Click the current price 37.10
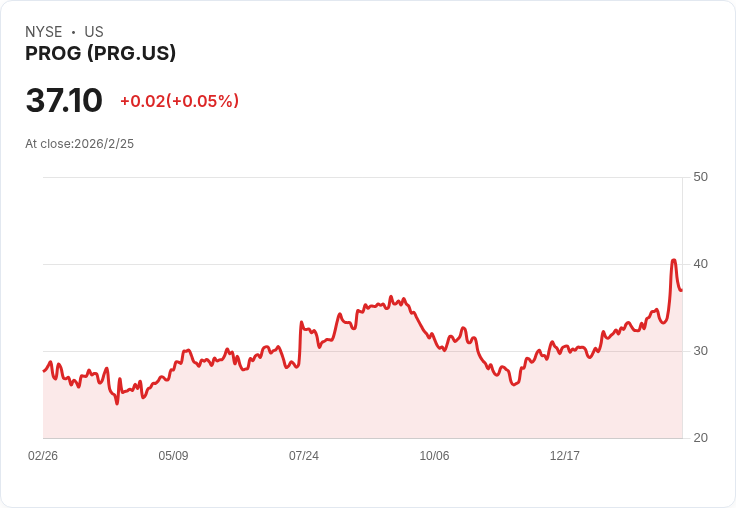This screenshot has height=508, width=736. tap(64, 101)
